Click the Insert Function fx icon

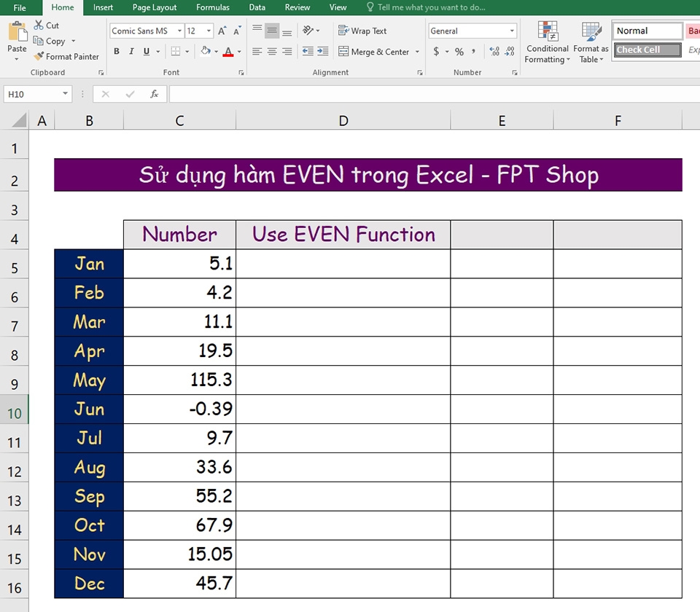coord(154,94)
